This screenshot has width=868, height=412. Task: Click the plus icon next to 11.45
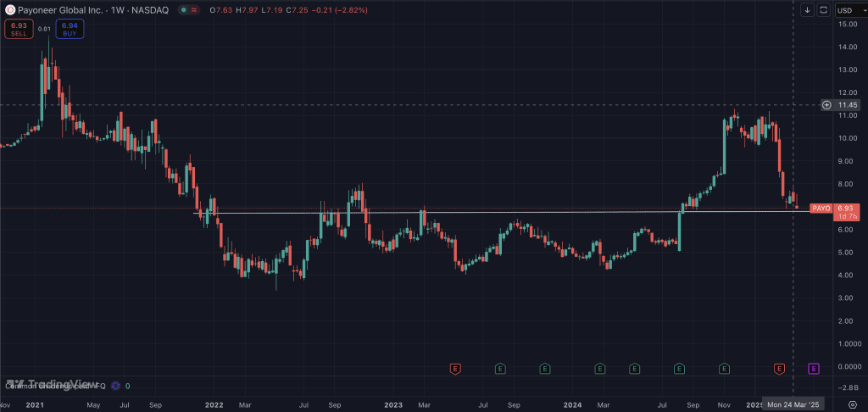pyautogui.click(x=826, y=105)
